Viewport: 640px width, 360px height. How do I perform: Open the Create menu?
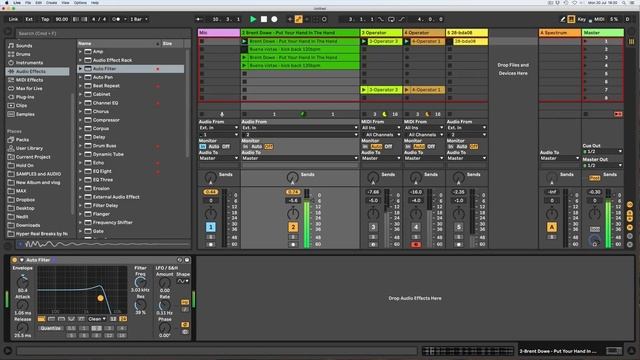pos(51,2)
